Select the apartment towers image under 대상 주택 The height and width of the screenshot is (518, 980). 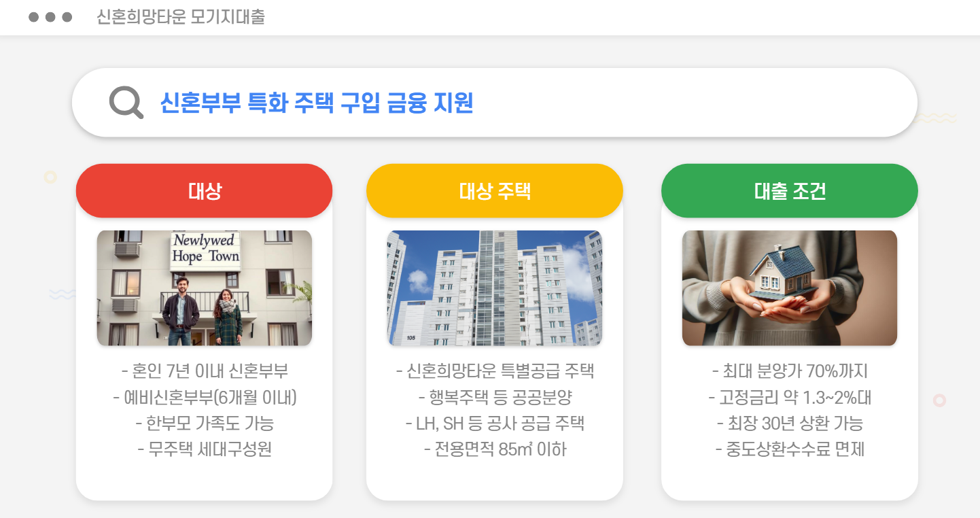pos(494,288)
